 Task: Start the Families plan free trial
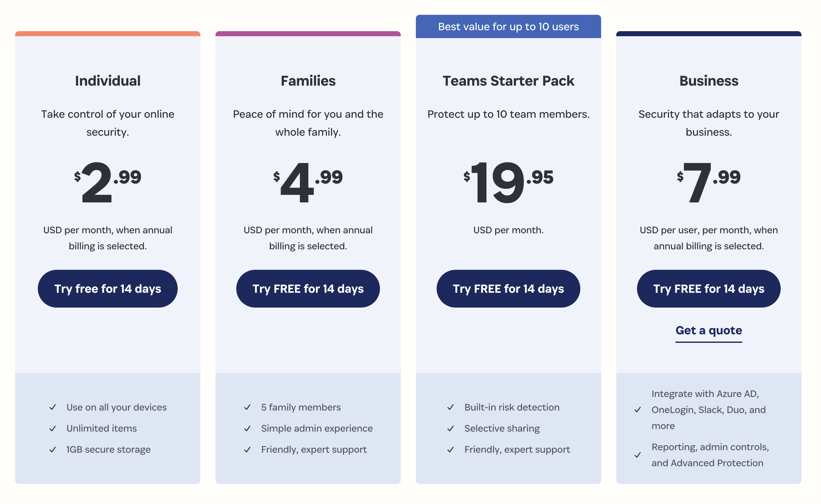(x=307, y=289)
